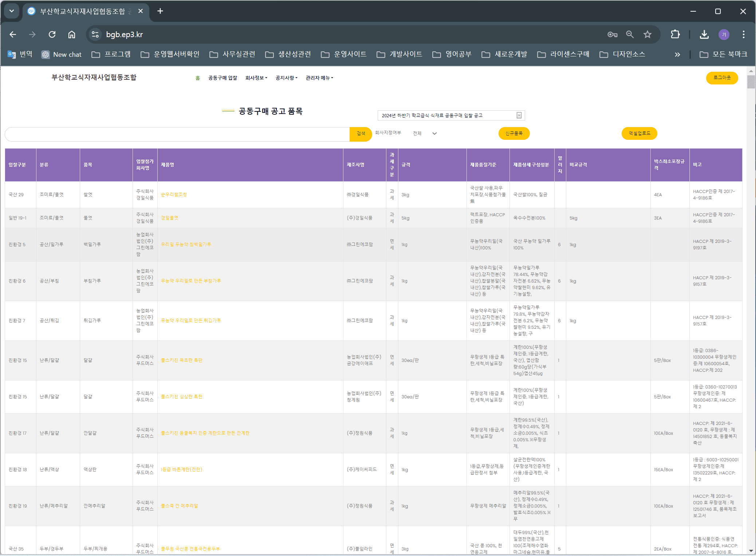Click the 검색 button
The width and height of the screenshot is (756, 556).
click(x=361, y=134)
